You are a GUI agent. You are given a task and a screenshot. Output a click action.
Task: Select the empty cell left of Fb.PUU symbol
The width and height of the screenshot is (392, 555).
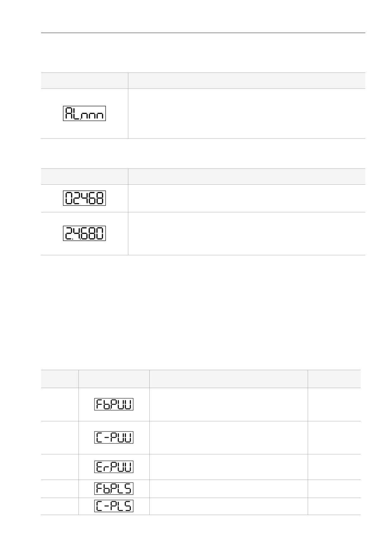click(59, 405)
